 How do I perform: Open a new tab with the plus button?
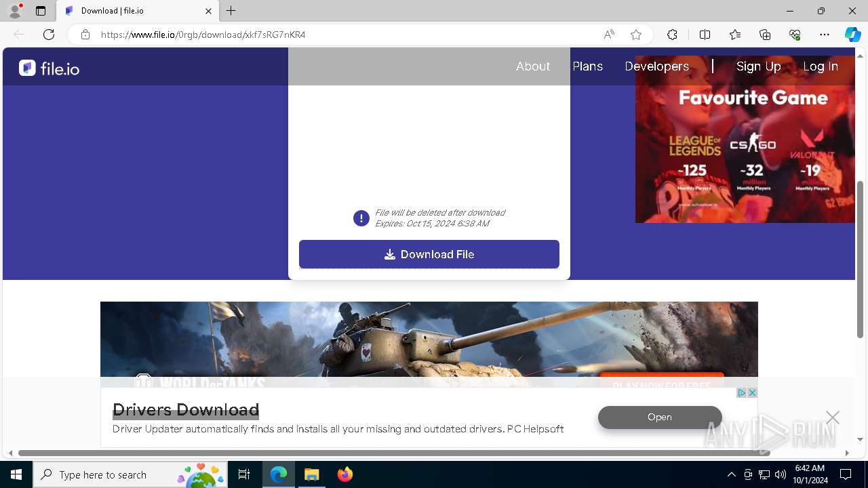pyautogui.click(x=231, y=11)
